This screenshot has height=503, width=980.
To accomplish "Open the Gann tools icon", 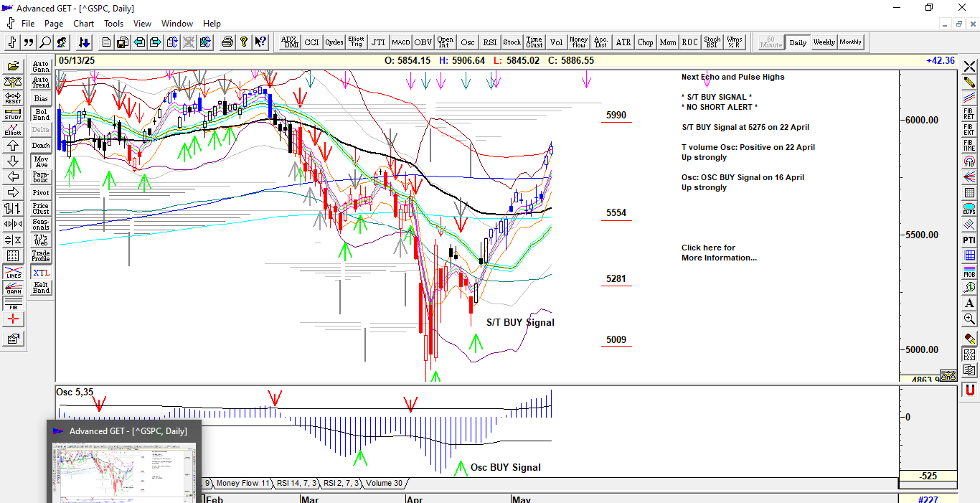I will click(x=13, y=288).
